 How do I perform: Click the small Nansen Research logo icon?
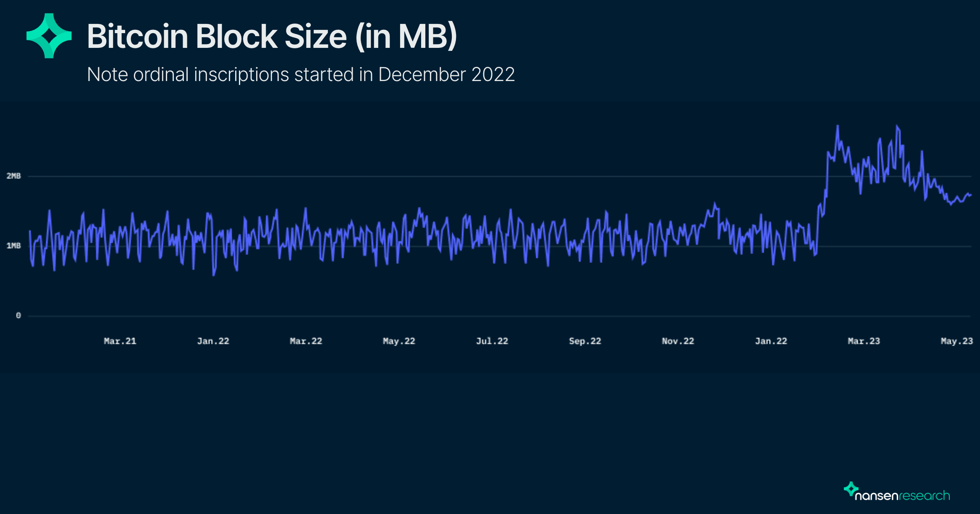click(x=851, y=489)
